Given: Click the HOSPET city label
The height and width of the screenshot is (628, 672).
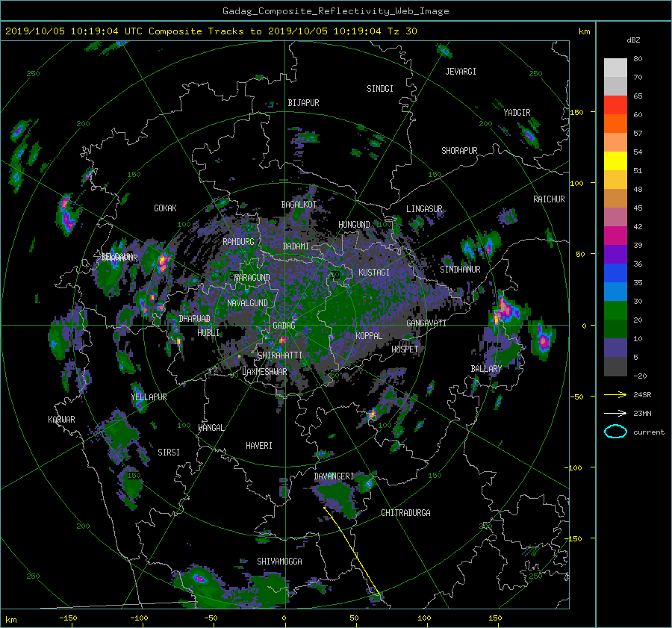Looking at the screenshot, I should (405, 349).
